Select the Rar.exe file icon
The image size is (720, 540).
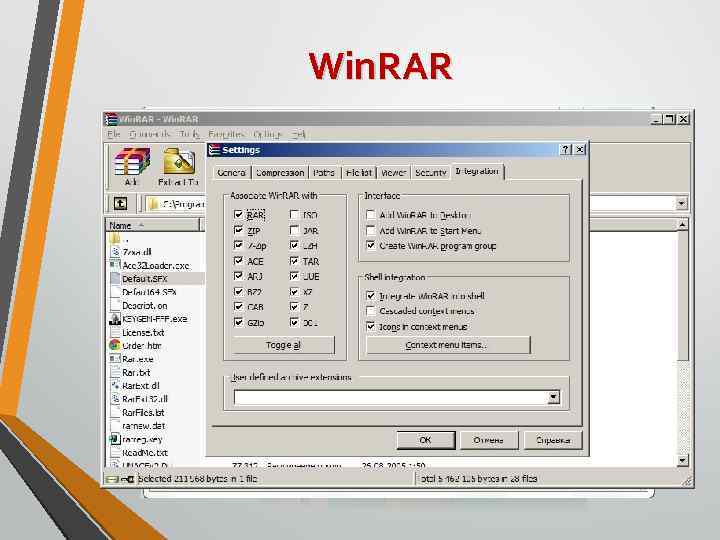[115, 359]
